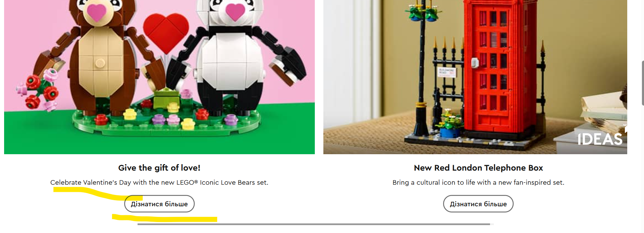Image resolution: width=644 pixels, height=233 pixels.
Task: Click the vertical page scrollbar thumb
Action: (643, 83)
